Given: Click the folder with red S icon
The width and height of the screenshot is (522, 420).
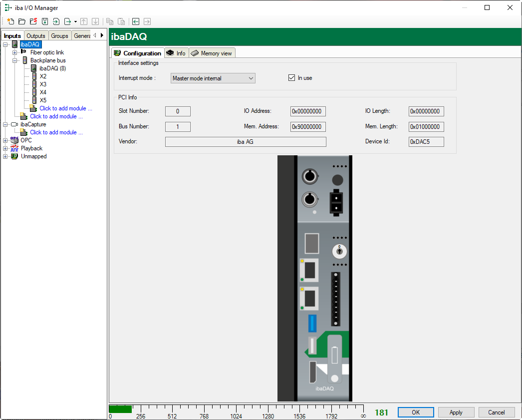Looking at the screenshot, I should pos(33,21).
